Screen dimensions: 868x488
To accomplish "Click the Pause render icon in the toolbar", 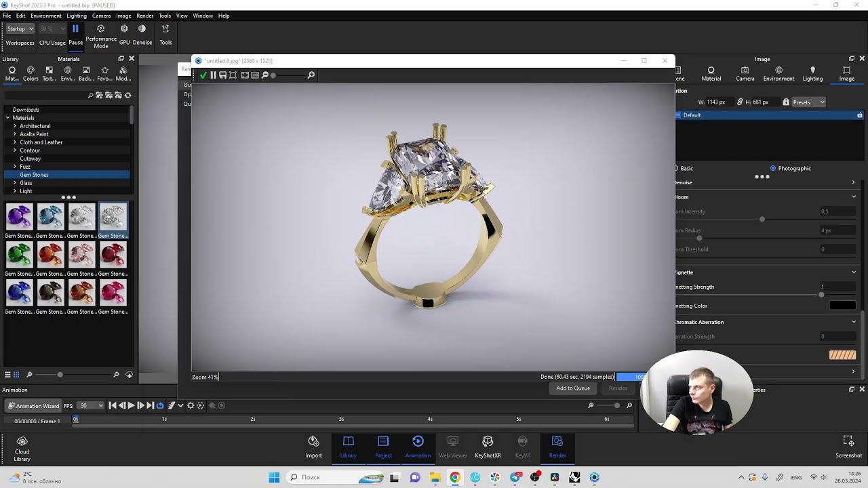I will pyautogui.click(x=75, y=29).
